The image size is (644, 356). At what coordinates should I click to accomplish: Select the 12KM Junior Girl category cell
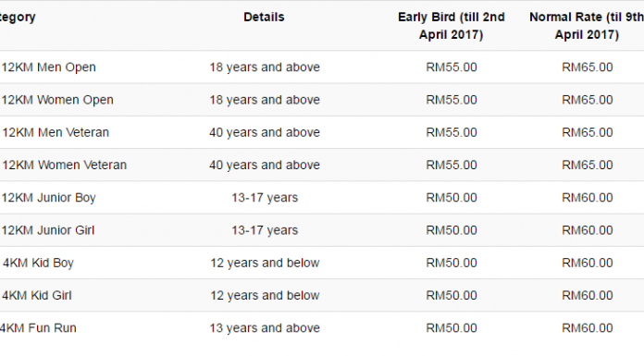[48, 230]
